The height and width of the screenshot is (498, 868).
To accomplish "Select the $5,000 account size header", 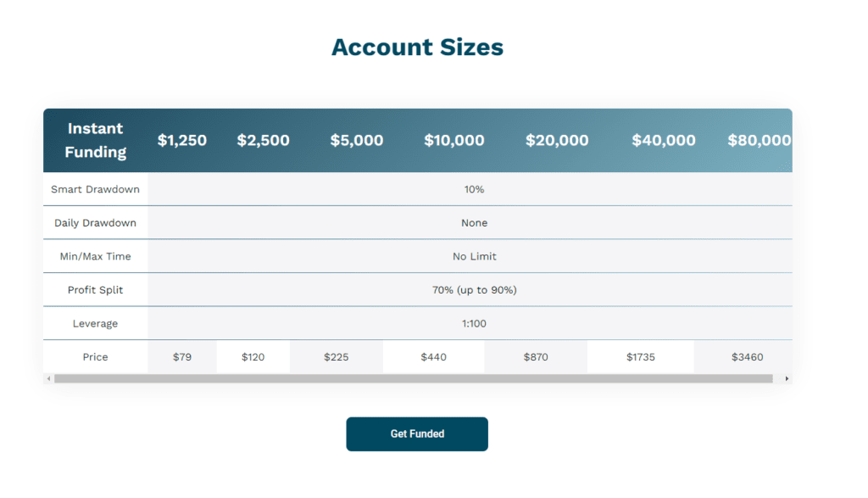I will 357,140.
